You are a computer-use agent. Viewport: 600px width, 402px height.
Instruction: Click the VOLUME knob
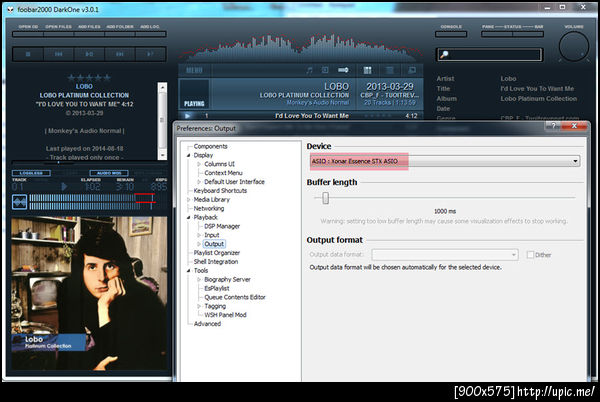click(574, 46)
